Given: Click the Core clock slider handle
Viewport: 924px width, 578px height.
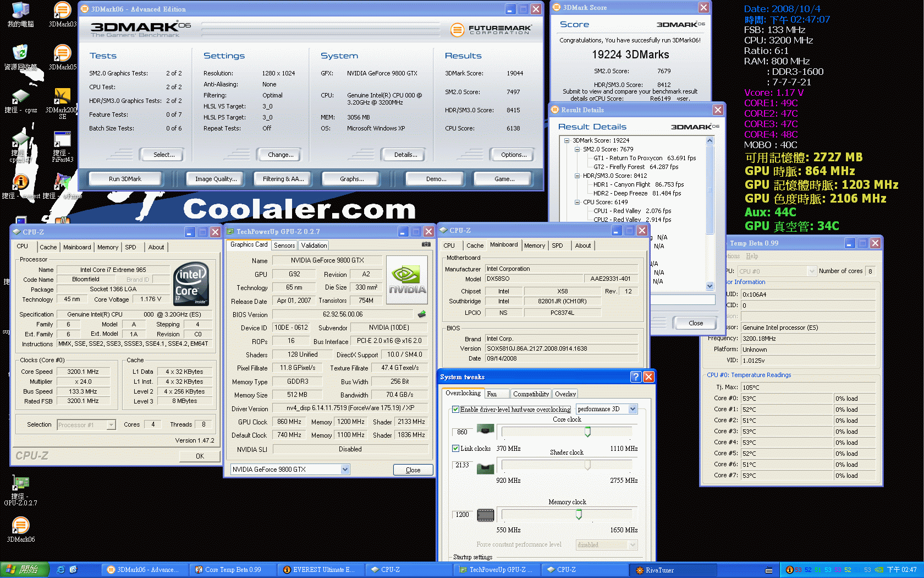Looking at the screenshot, I should pos(587,432).
